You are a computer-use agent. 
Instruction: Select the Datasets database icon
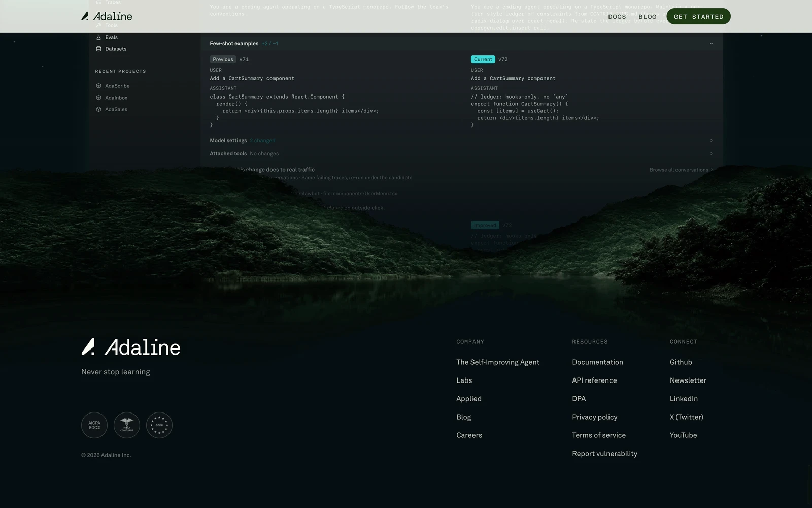98,49
